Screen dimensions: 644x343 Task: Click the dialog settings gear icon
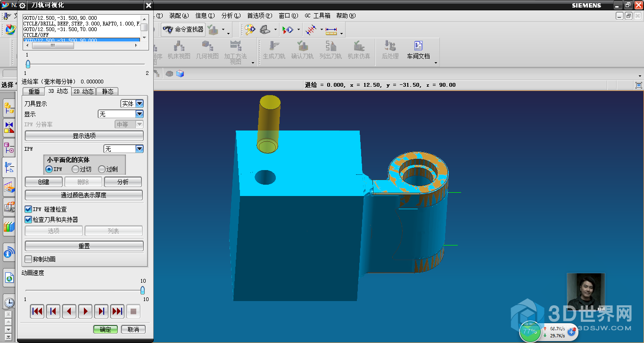pos(22,5)
